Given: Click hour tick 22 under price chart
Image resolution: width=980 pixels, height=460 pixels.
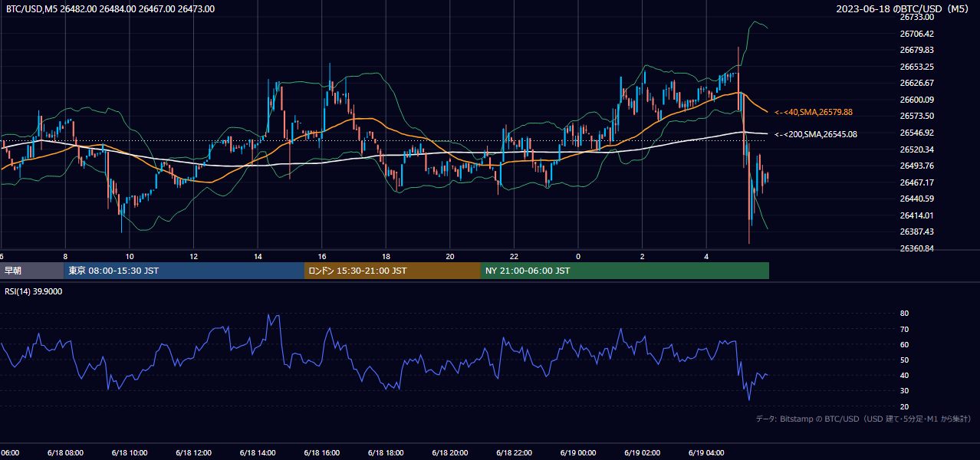Looking at the screenshot, I should point(514,257).
